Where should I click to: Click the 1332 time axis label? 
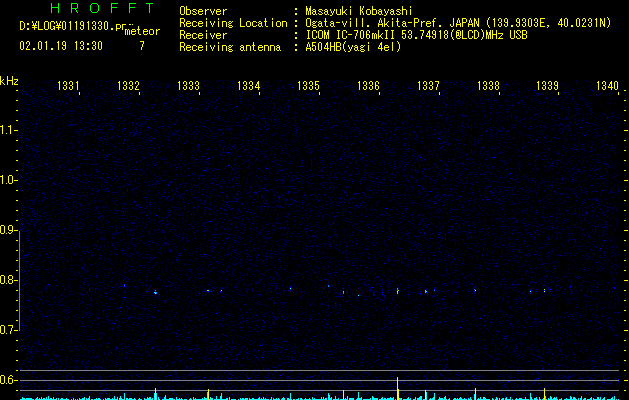tap(128, 85)
